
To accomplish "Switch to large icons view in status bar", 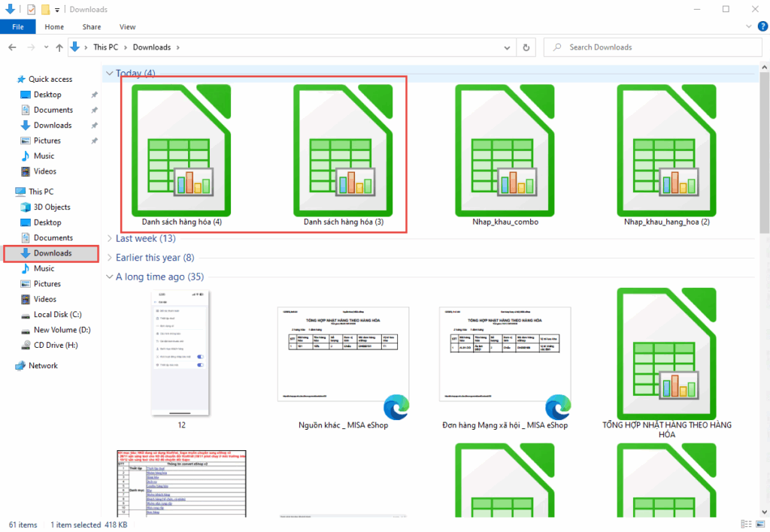I will [x=759, y=524].
